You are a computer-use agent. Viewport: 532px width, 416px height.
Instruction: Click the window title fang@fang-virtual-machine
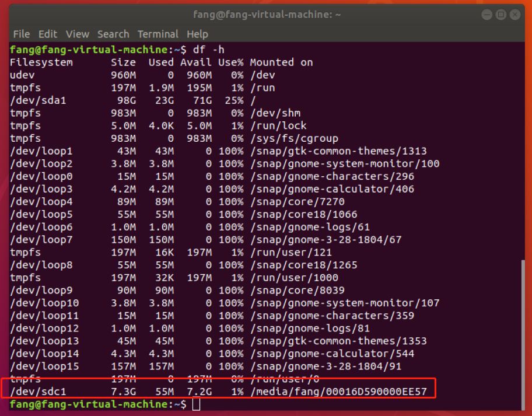tap(267, 15)
